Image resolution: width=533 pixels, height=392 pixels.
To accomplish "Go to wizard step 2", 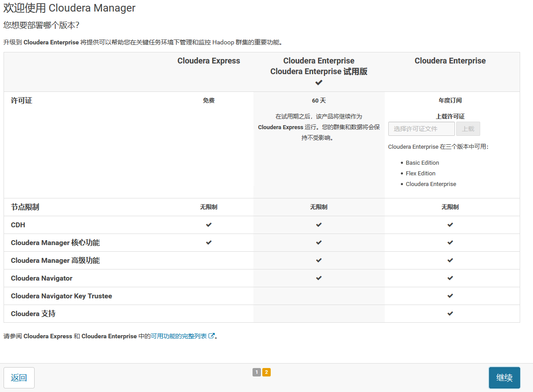I will tap(266, 372).
